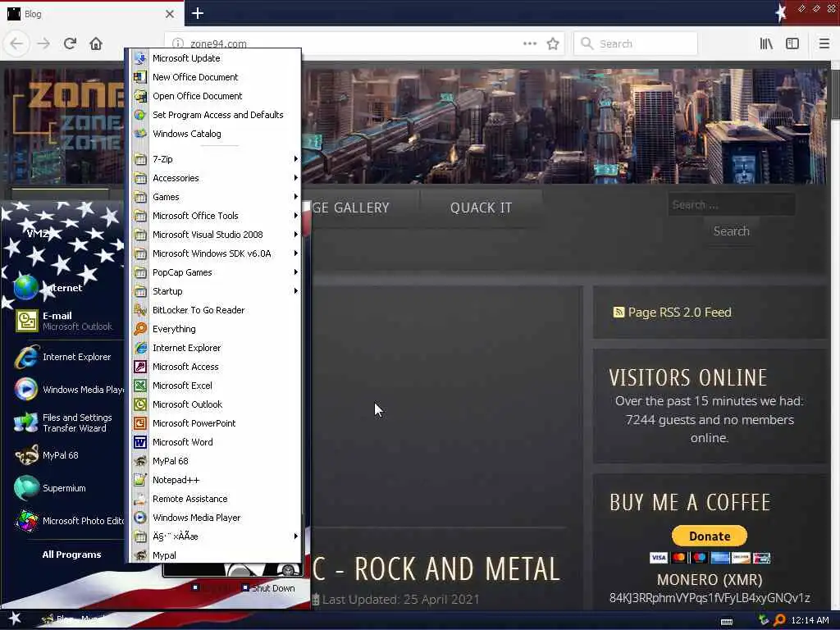Open page actions three-dot menu
Screen dimensions: 840x630
(x=530, y=43)
